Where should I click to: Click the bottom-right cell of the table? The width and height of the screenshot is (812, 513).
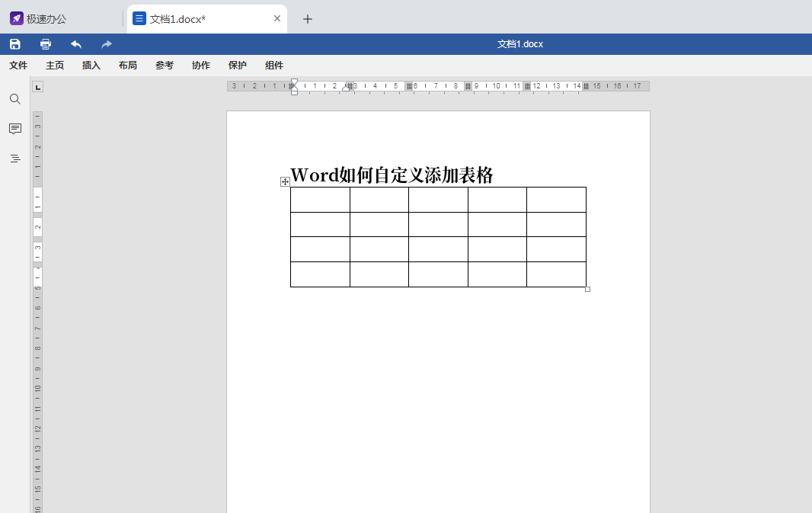(x=556, y=274)
